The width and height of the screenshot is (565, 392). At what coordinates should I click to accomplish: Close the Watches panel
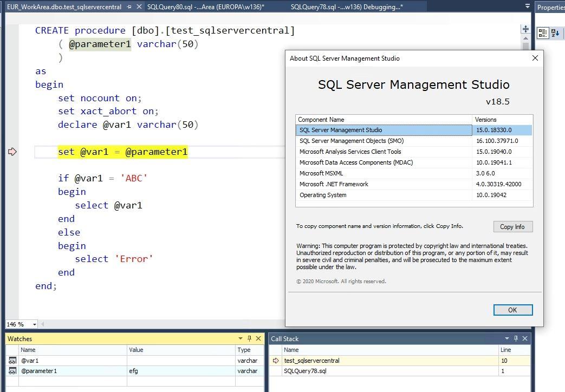[x=258, y=338]
